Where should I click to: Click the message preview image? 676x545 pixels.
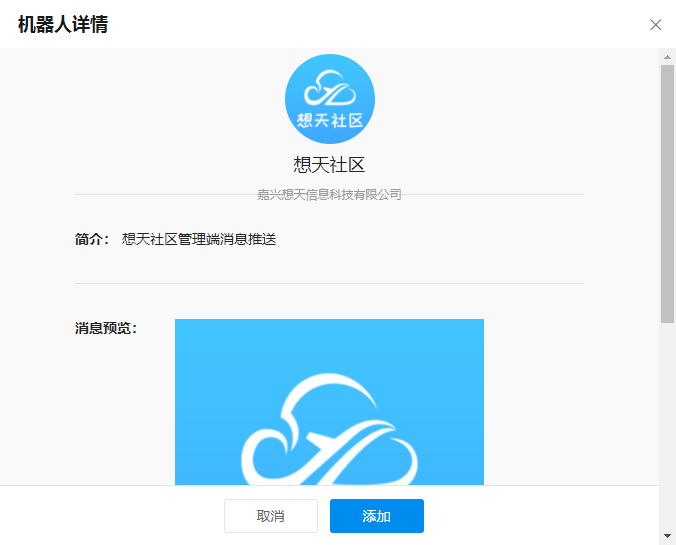329,402
